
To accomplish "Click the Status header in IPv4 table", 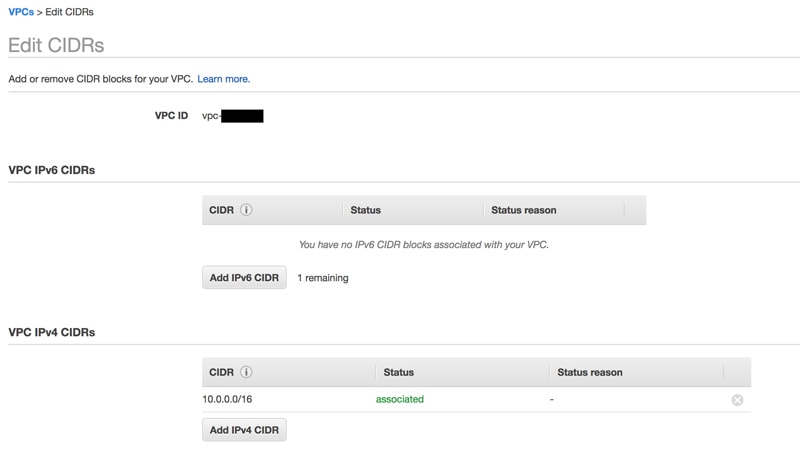I will [x=398, y=372].
